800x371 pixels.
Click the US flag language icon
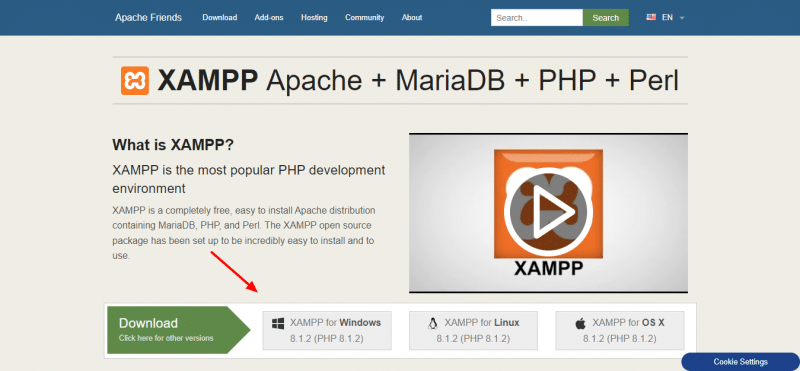click(x=651, y=17)
